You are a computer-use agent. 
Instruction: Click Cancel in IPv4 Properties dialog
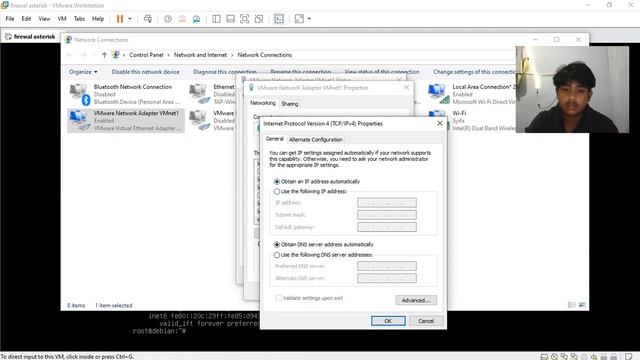pyautogui.click(x=426, y=321)
